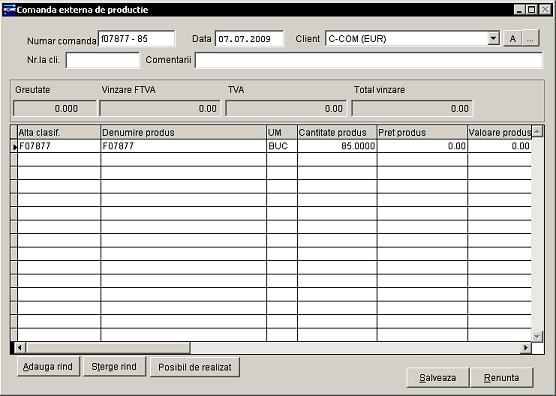Click the Posibil de realizat button

(x=195, y=367)
